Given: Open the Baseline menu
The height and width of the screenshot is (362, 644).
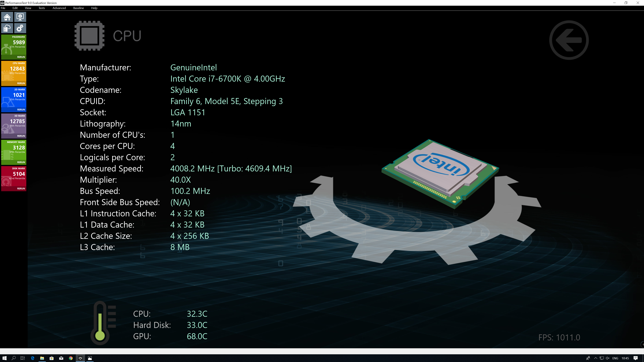Looking at the screenshot, I should point(78,8).
